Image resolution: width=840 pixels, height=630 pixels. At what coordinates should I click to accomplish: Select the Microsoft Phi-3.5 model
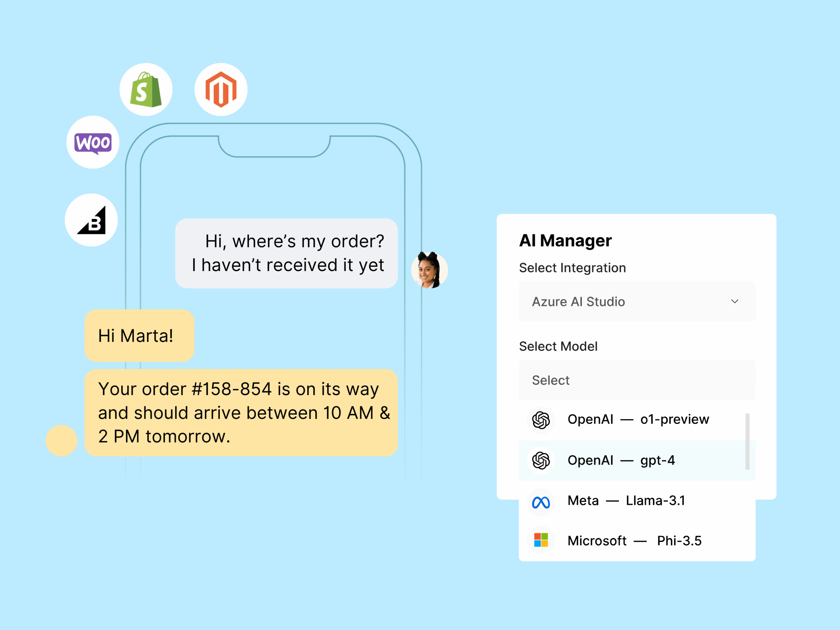point(634,541)
